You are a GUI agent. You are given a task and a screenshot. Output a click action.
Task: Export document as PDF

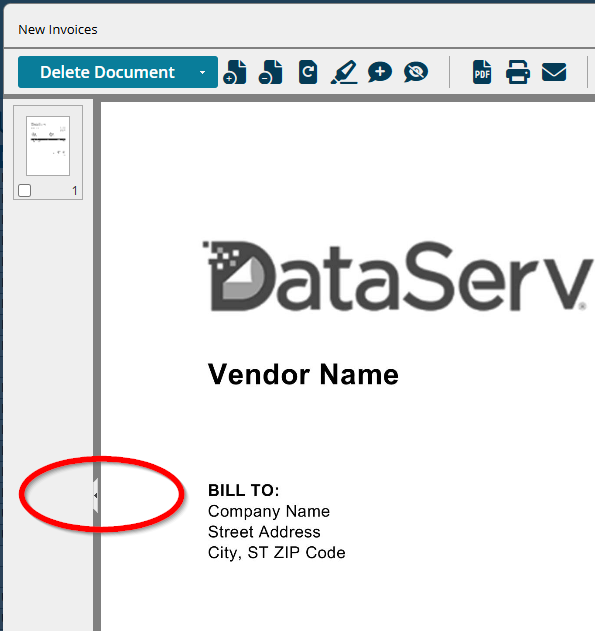coord(482,72)
